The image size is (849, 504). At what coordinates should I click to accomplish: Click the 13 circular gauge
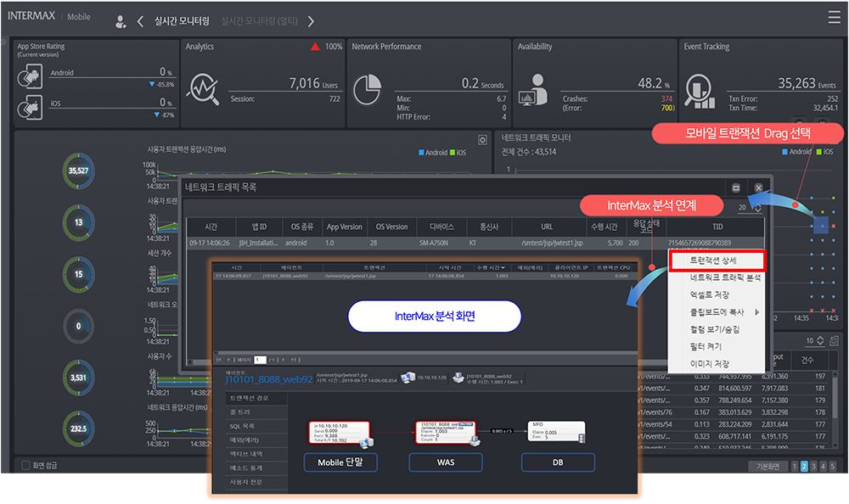78,222
